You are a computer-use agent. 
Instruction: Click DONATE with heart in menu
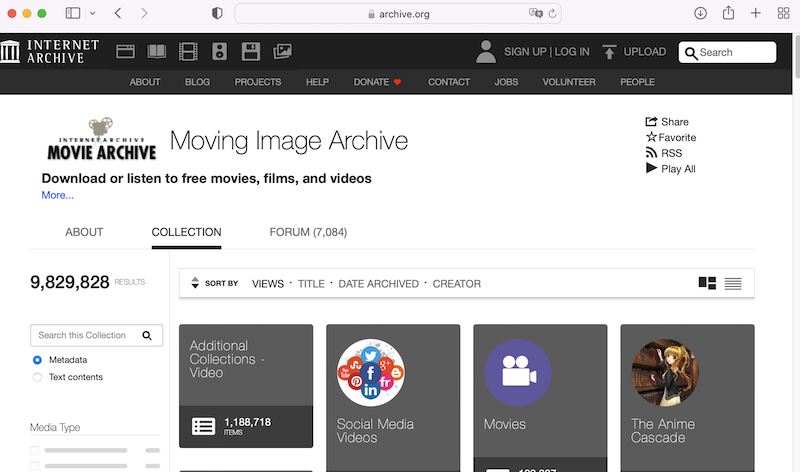(378, 82)
